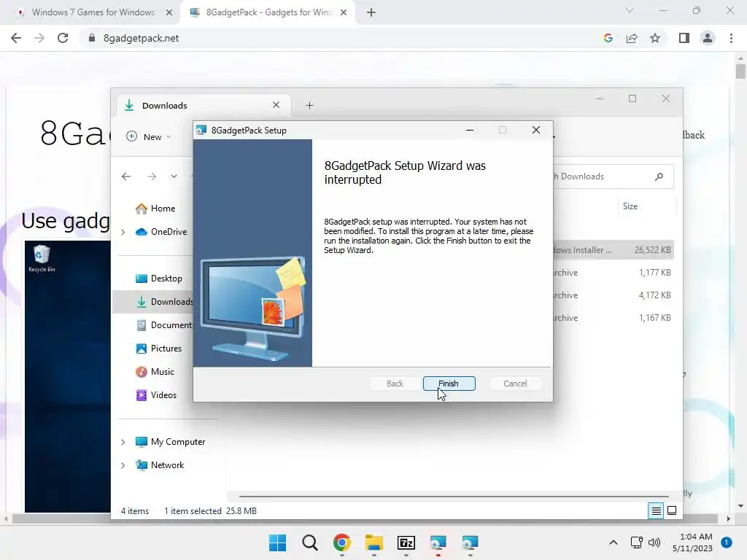The height and width of the screenshot is (560, 747).
Task: Open Pictures in the navigation pane
Action: tap(158, 349)
